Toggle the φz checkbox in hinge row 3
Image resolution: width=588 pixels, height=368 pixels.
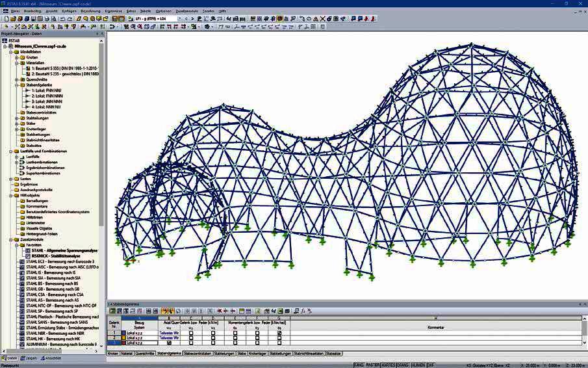pyautogui.click(x=279, y=343)
